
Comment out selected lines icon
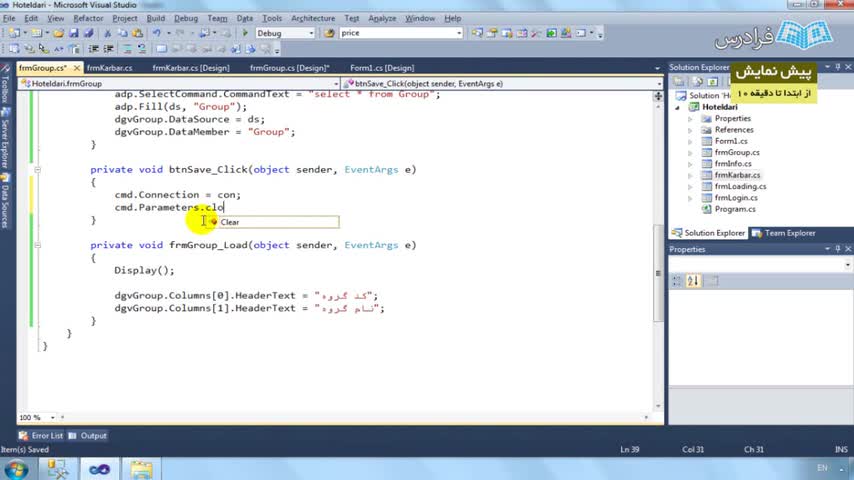pos(127,50)
